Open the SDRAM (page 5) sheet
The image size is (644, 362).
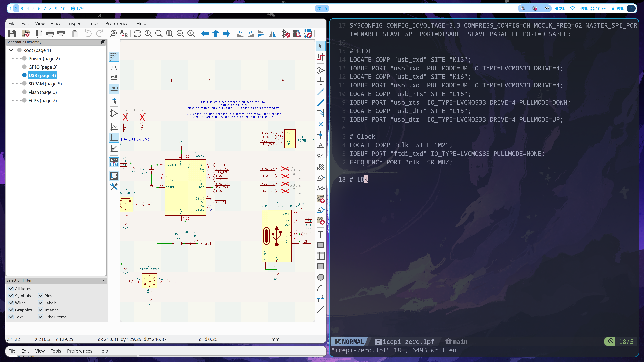(45, 84)
